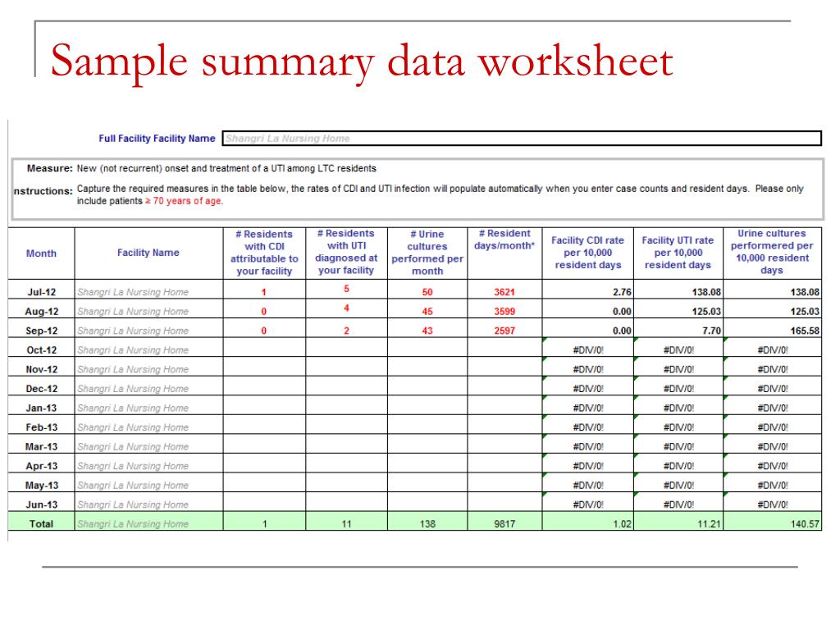The image size is (840, 630).
Task: Select the Facility Name column header
Action: [x=148, y=253]
